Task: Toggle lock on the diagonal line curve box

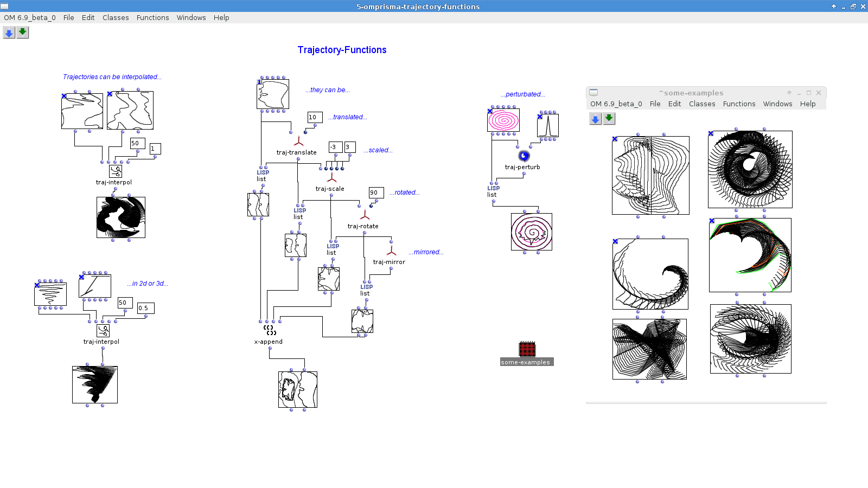Action: (x=81, y=277)
